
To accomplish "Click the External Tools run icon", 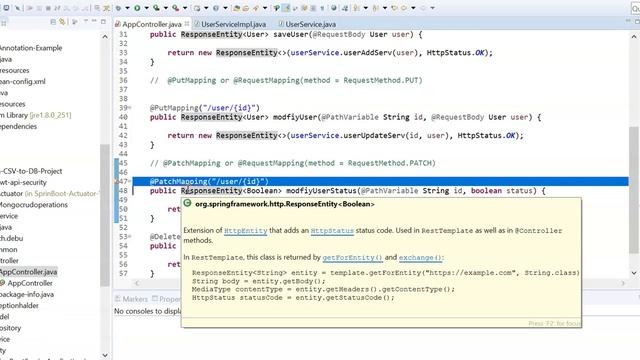I will [x=175, y=8].
